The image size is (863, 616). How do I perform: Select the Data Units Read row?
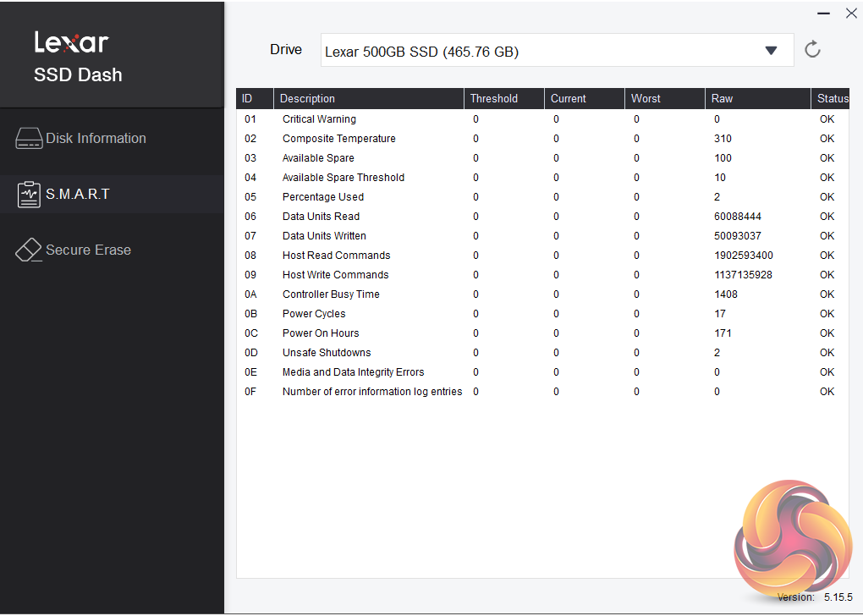click(x=542, y=217)
